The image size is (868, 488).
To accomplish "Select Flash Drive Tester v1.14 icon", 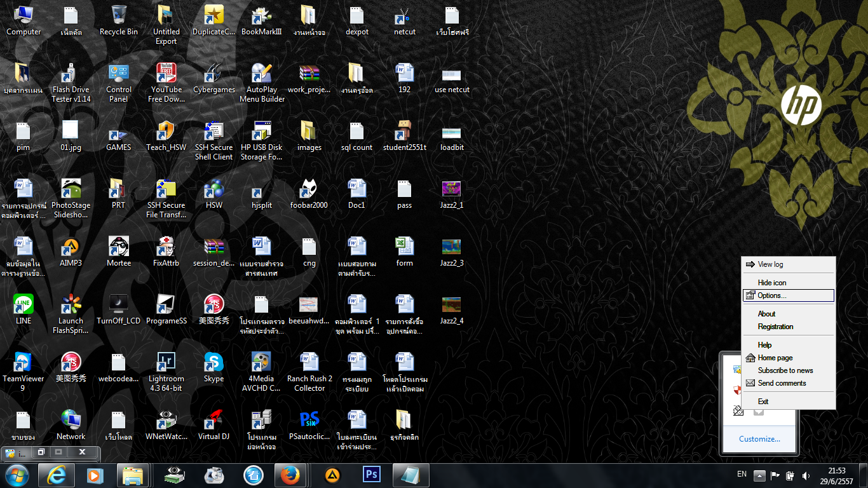I will [71, 83].
